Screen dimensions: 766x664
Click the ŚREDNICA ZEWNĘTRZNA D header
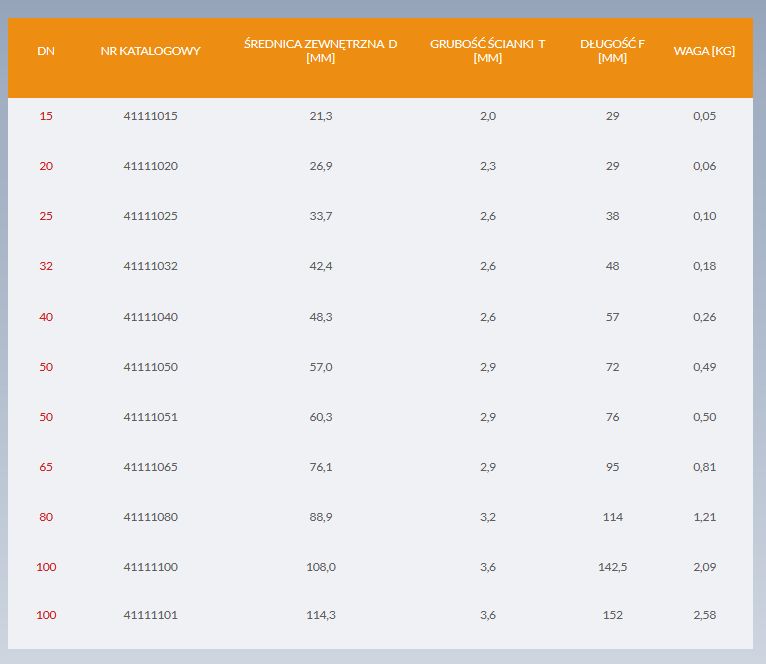click(x=320, y=51)
